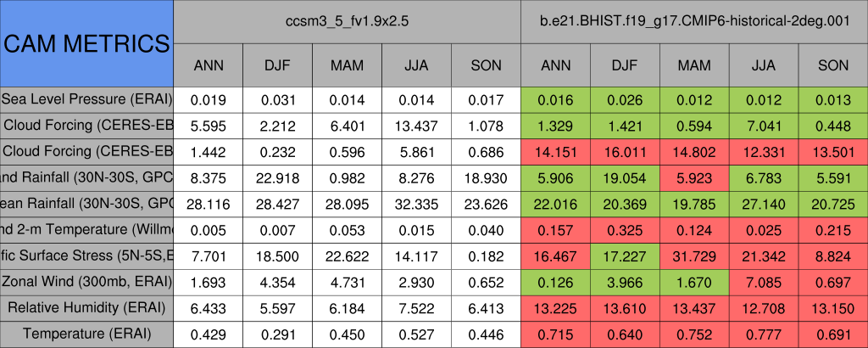Select the b.e21.BHIST CMIP6-historical model header
Screen dimensions: 868x348
point(693,20)
